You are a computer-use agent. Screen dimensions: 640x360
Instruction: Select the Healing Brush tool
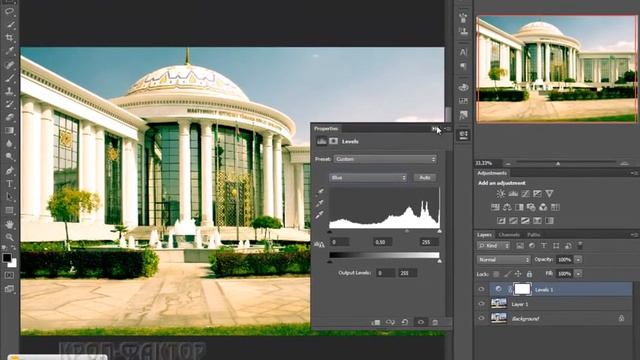[9, 64]
